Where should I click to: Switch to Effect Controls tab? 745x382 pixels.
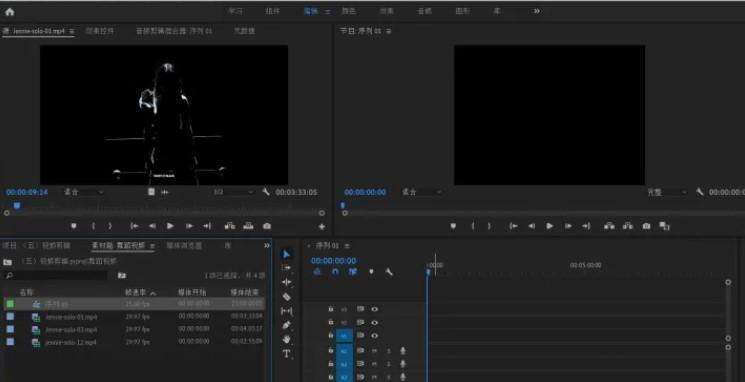point(100,31)
